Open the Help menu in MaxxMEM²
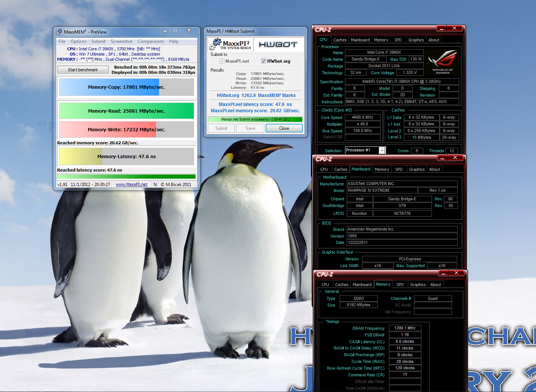536x392 pixels. 174,41
